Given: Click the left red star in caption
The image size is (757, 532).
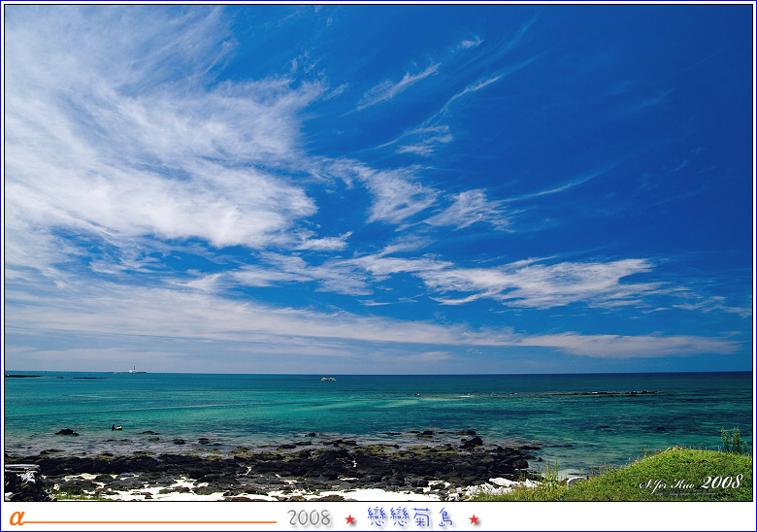Looking at the screenshot, I should point(350,519).
